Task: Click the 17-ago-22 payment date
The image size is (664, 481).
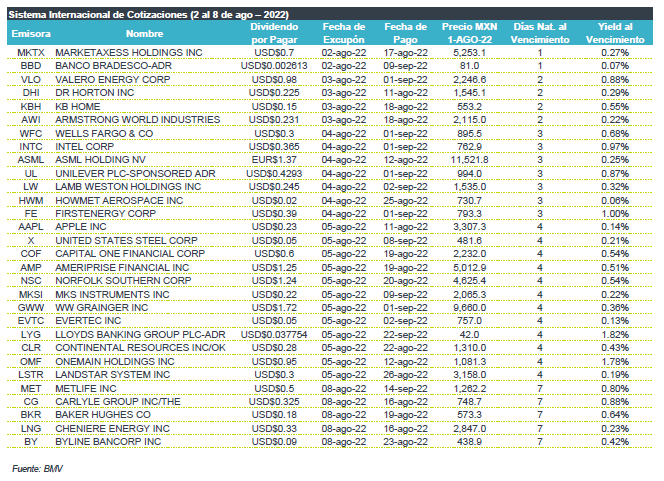Action: tap(405, 53)
